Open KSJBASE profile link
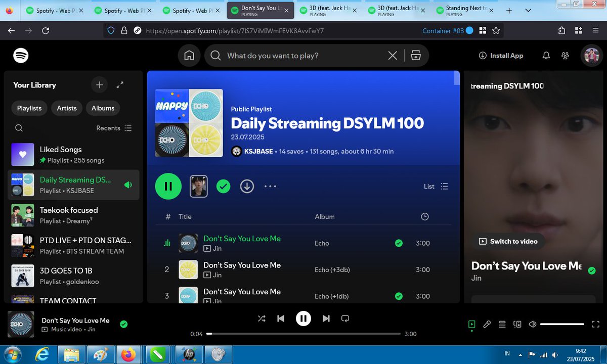This screenshot has width=607, height=364. click(258, 151)
